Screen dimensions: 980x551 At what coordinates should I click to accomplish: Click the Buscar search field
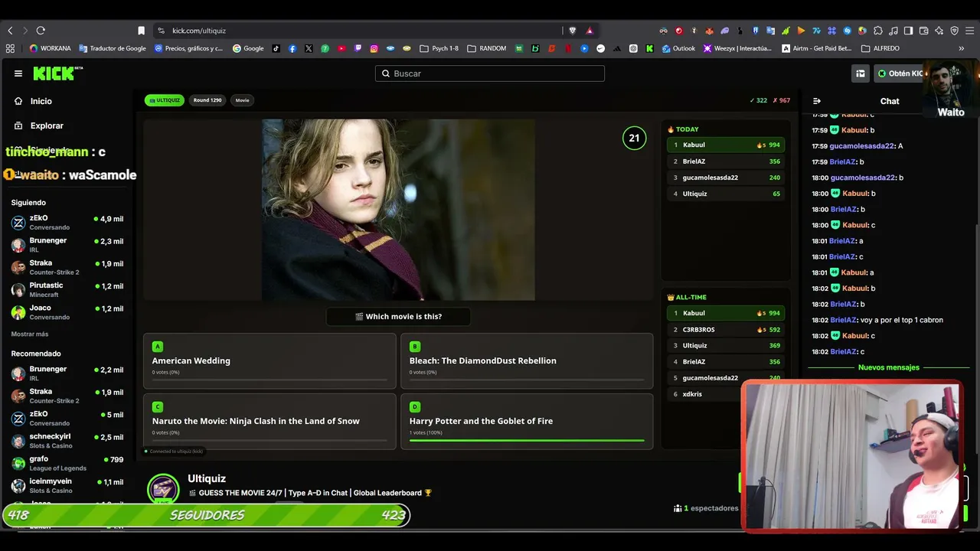pos(490,73)
